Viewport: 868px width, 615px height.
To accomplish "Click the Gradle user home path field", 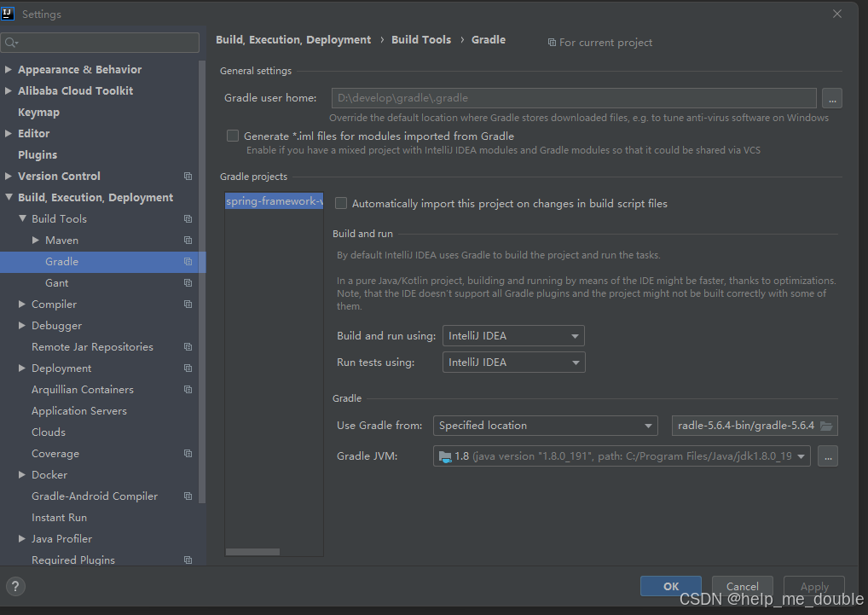I will [574, 98].
